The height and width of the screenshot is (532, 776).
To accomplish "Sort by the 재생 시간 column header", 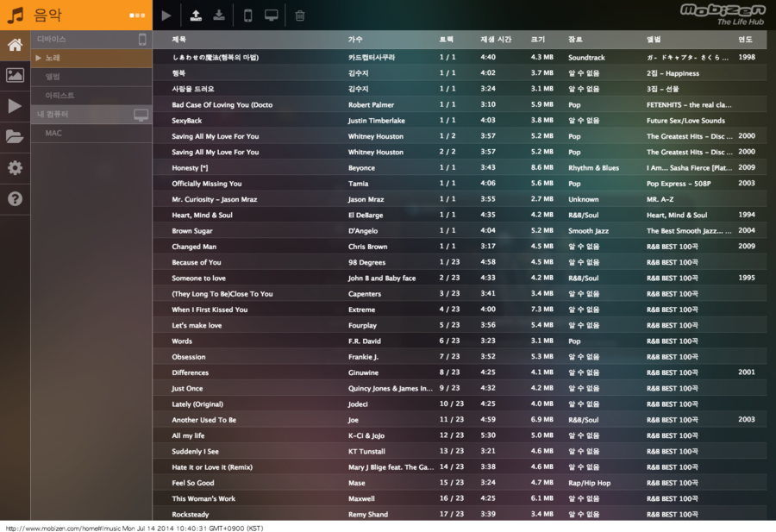I will (x=496, y=39).
